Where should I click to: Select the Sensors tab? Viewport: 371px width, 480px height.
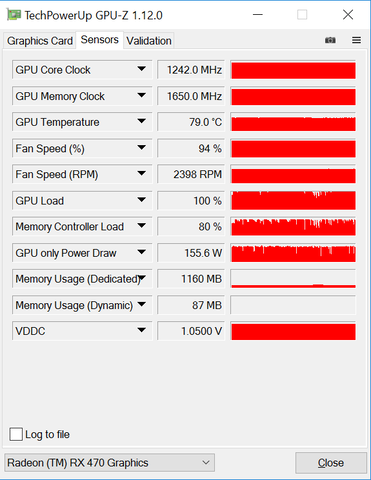click(x=100, y=40)
